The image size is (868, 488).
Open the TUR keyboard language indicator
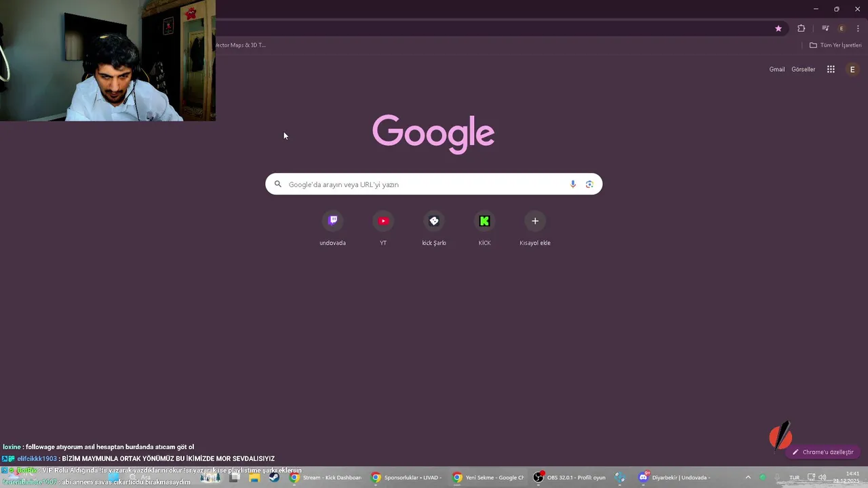click(795, 478)
